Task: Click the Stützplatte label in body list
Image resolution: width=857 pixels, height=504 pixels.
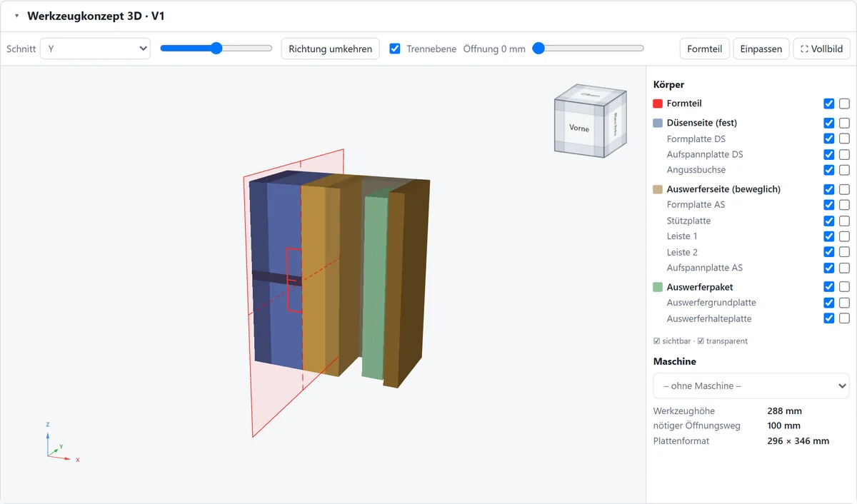Action: [688, 221]
